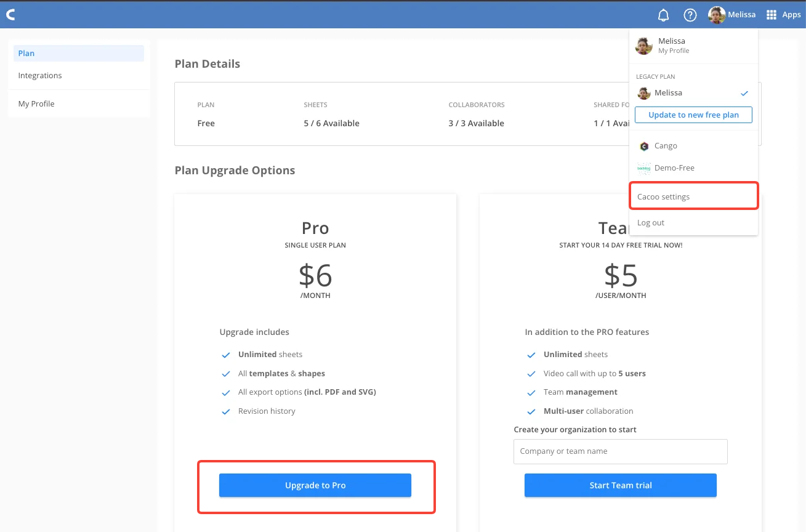Open the Apps launcher label
This screenshot has height=532, width=806.
[791, 15]
